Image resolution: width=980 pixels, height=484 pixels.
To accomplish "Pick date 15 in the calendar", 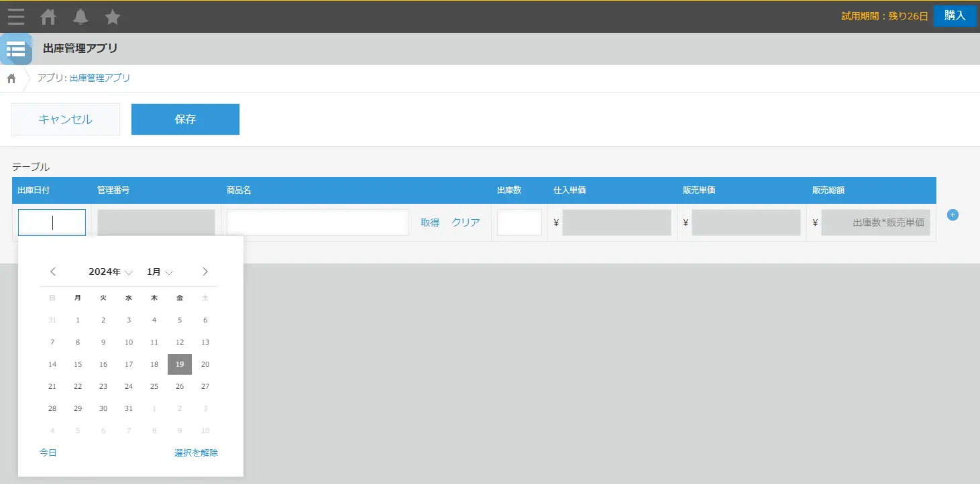I will click(x=78, y=364).
